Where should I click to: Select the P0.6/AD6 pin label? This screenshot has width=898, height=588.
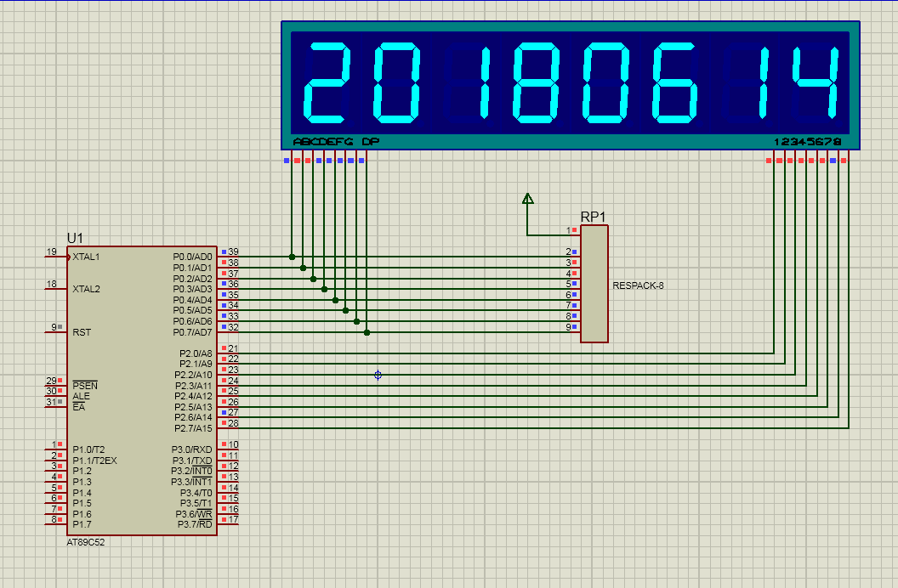[192, 321]
